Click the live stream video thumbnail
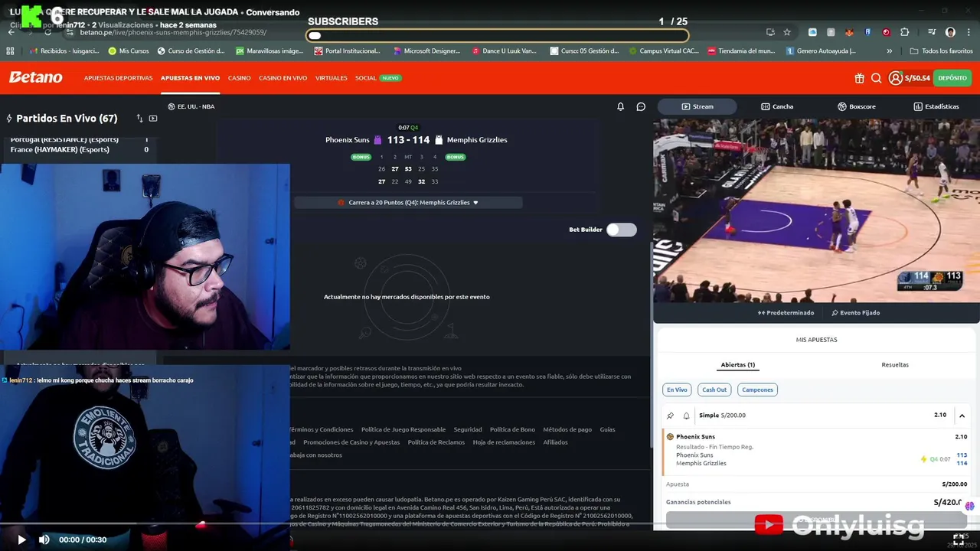 [816, 210]
